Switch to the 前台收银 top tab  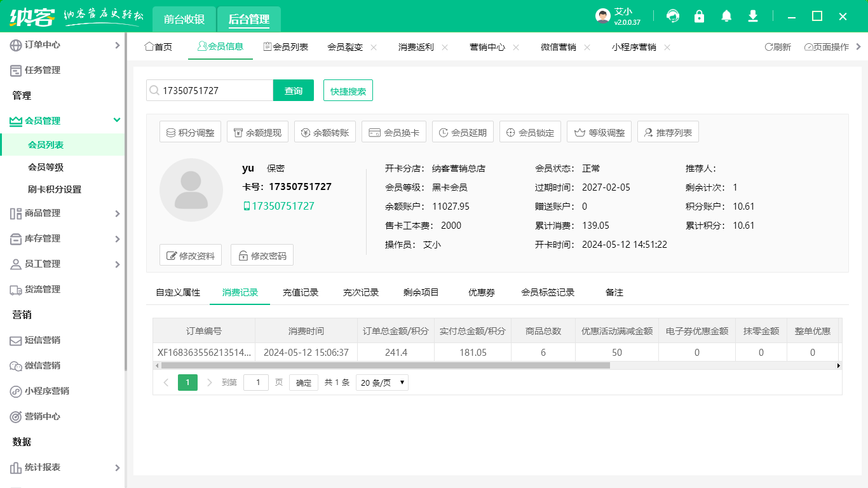pyautogui.click(x=184, y=19)
